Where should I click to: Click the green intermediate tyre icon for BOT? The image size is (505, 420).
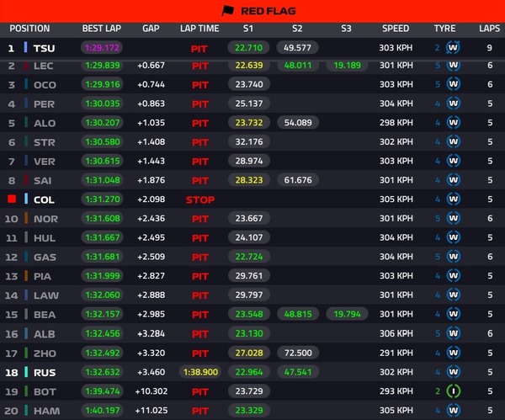pos(453,391)
